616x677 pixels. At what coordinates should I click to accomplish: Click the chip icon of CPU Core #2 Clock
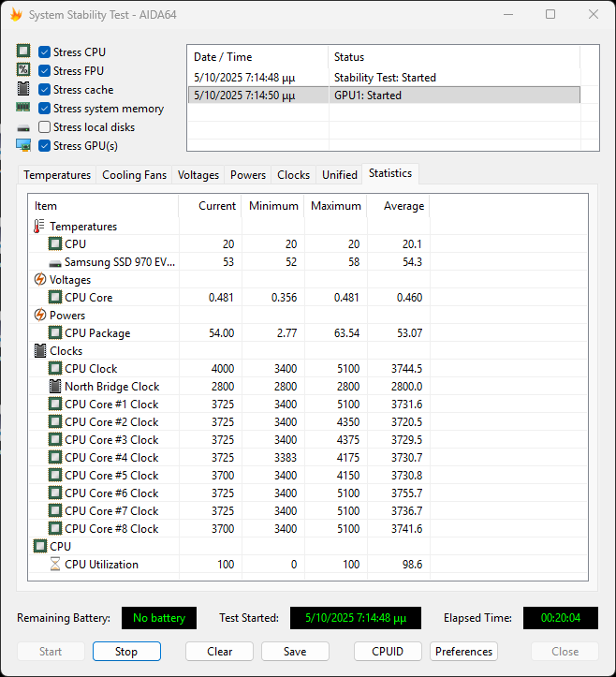tap(55, 421)
